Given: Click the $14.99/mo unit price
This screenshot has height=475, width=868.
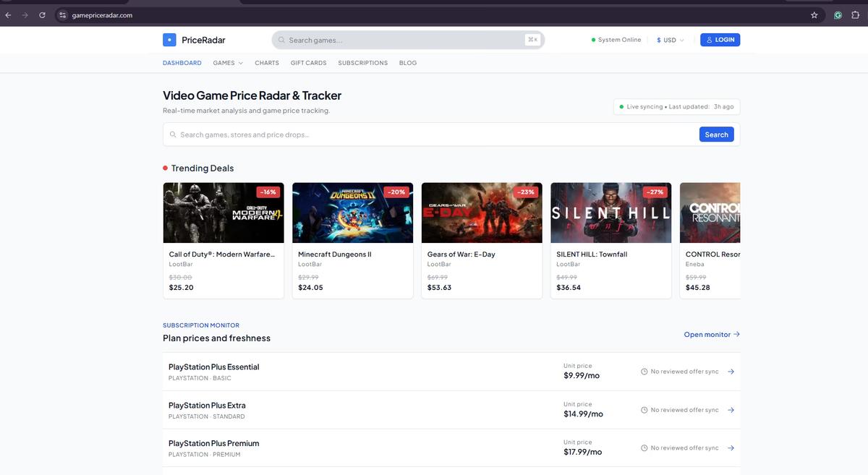Looking at the screenshot, I should (583, 414).
